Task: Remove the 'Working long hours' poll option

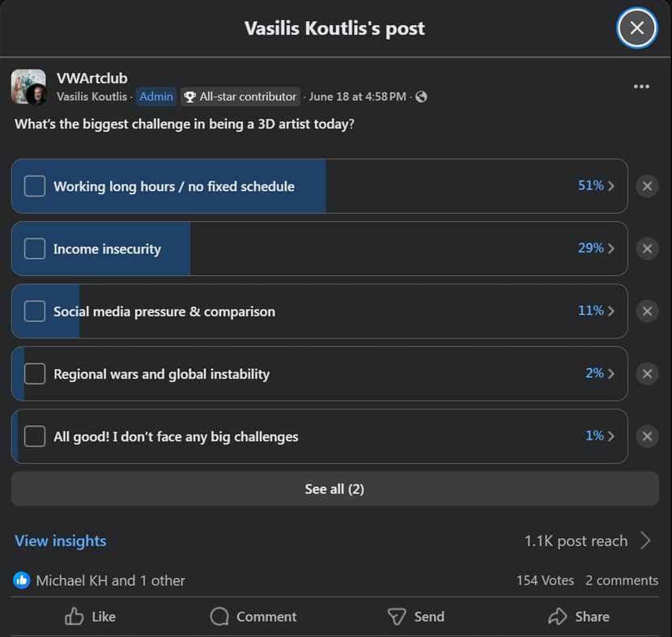Action: (x=647, y=186)
